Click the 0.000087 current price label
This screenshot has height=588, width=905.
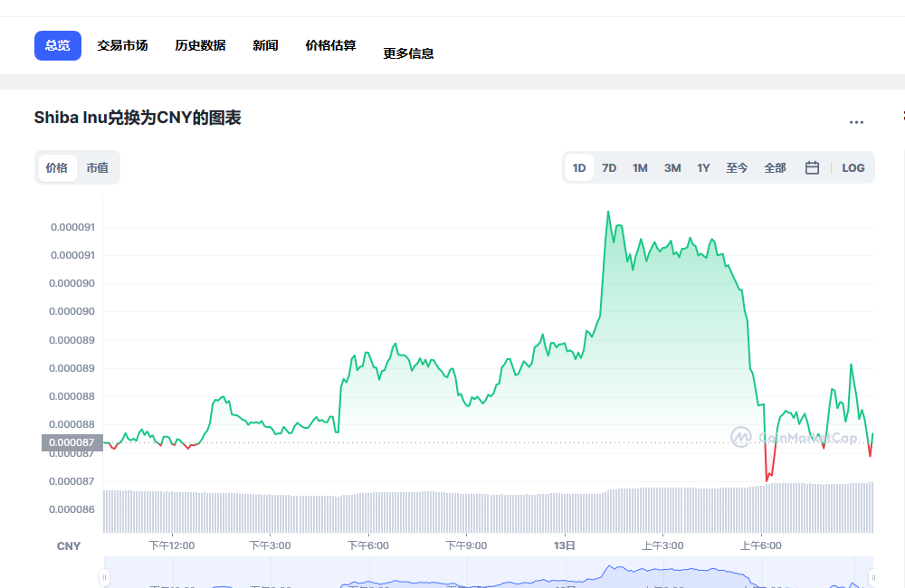[72, 442]
